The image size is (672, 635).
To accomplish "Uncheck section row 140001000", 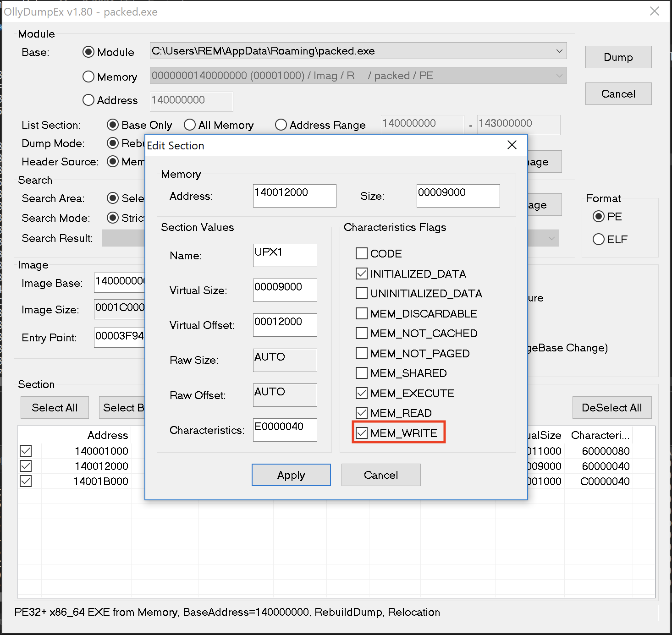I will tap(26, 451).
